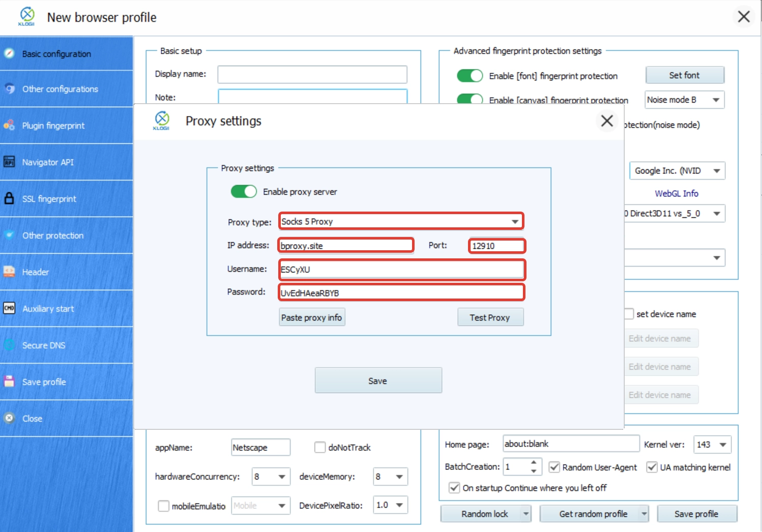The image size is (762, 532).
Task: Check the doNotTrack checkbox
Action: click(320, 448)
